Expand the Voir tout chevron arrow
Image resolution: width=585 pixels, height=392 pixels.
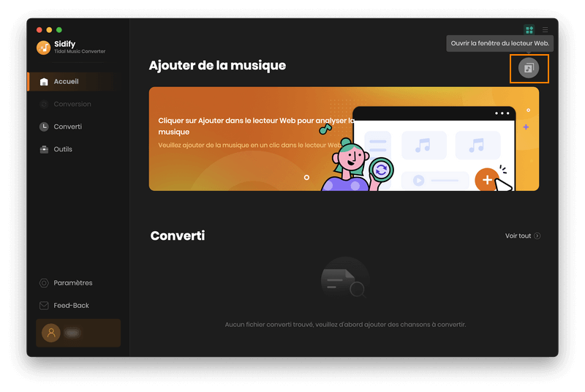pyautogui.click(x=537, y=235)
